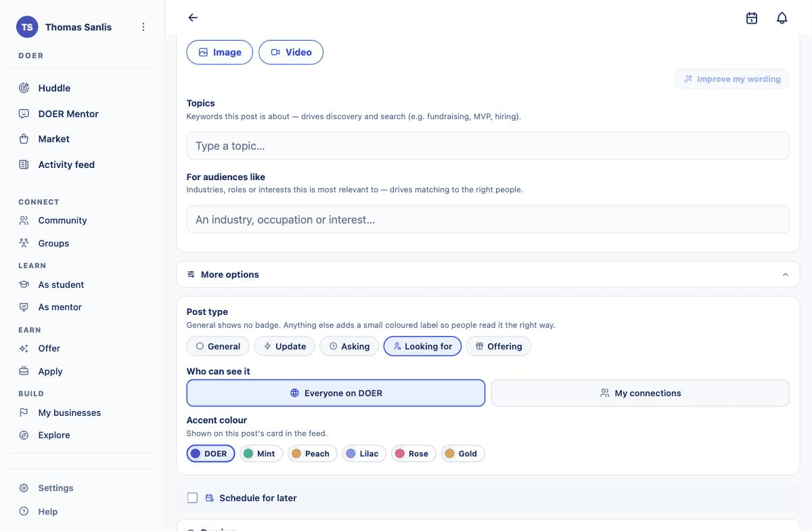Click the Offer sparkles icon
812x531 pixels.
coord(24,348)
